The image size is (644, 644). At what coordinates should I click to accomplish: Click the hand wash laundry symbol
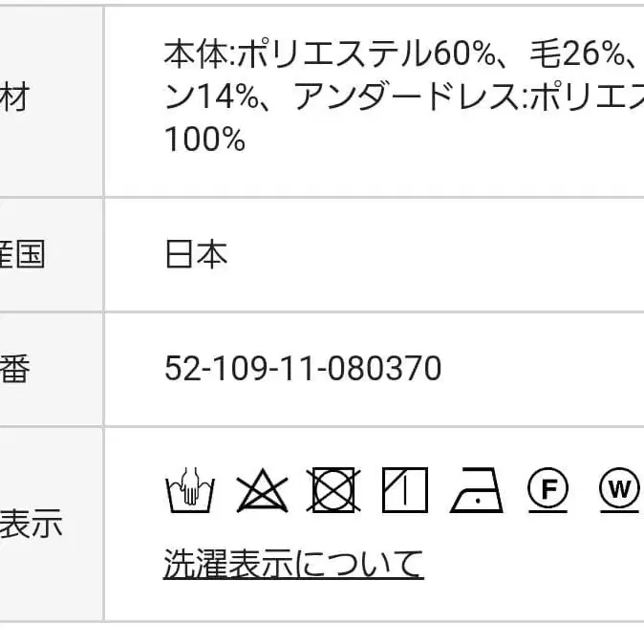click(x=190, y=490)
